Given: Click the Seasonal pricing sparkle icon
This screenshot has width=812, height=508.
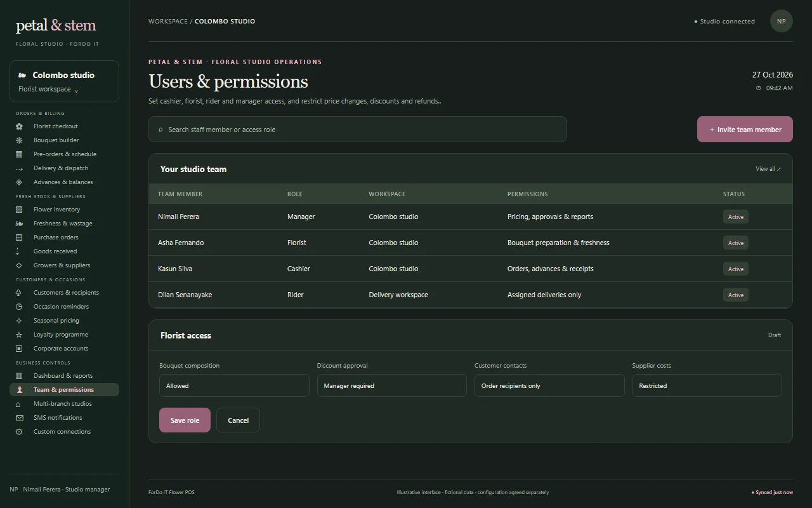Looking at the screenshot, I should [19, 321].
